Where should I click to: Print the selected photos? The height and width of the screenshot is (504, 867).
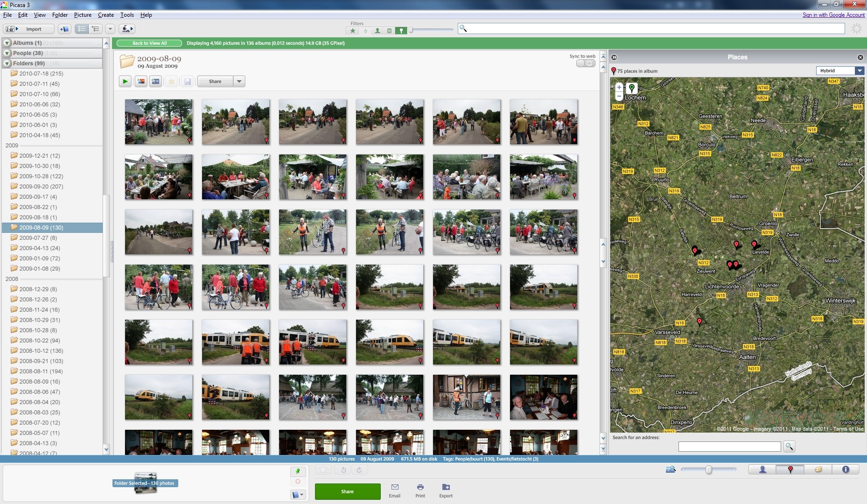coord(420,490)
